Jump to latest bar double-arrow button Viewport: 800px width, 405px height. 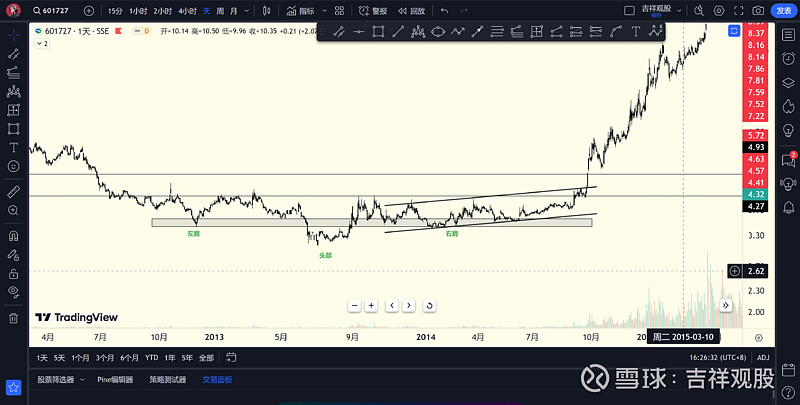click(x=726, y=306)
